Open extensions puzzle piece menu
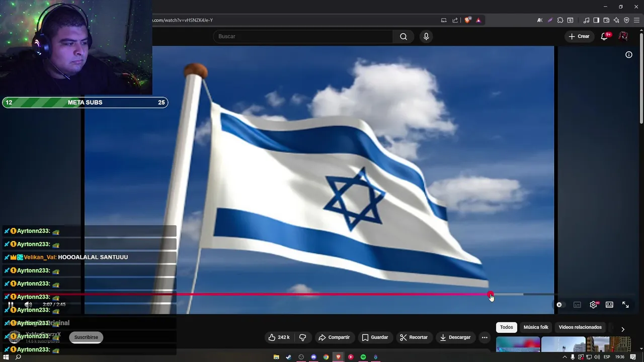Viewport: 644px width, 362px height. 560,20
